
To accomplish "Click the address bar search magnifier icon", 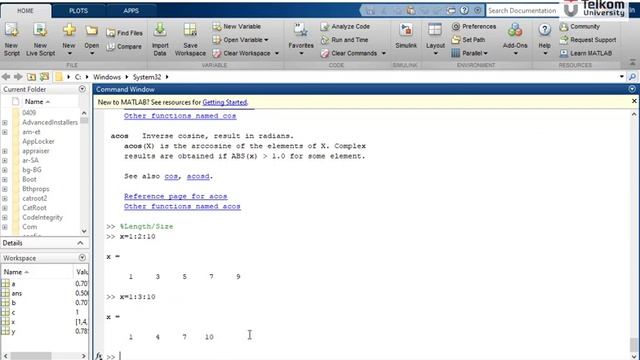I will click(x=632, y=77).
